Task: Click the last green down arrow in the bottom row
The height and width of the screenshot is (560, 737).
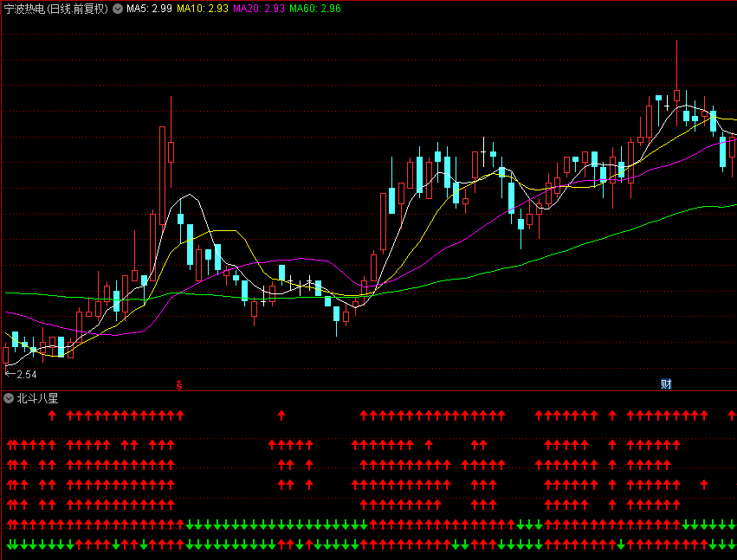Action: click(733, 544)
